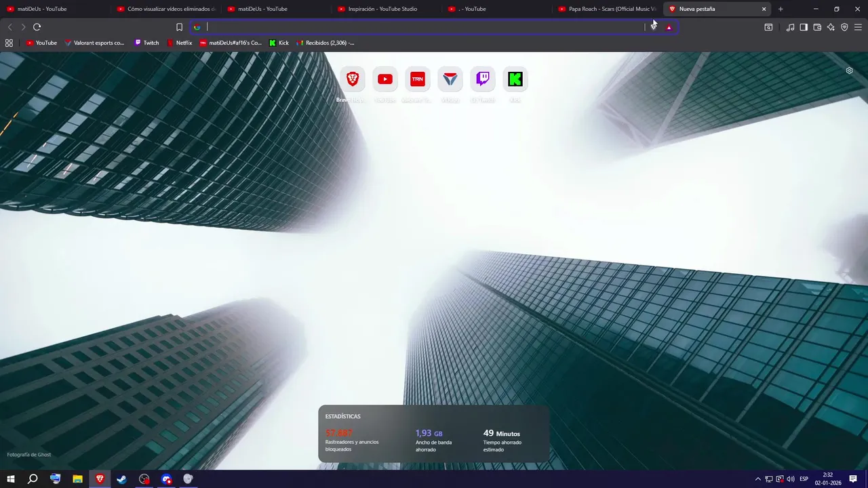Image resolution: width=868 pixels, height=488 pixels.
Task: Toggle the sidebar panel icon
Action: [804, 27]
